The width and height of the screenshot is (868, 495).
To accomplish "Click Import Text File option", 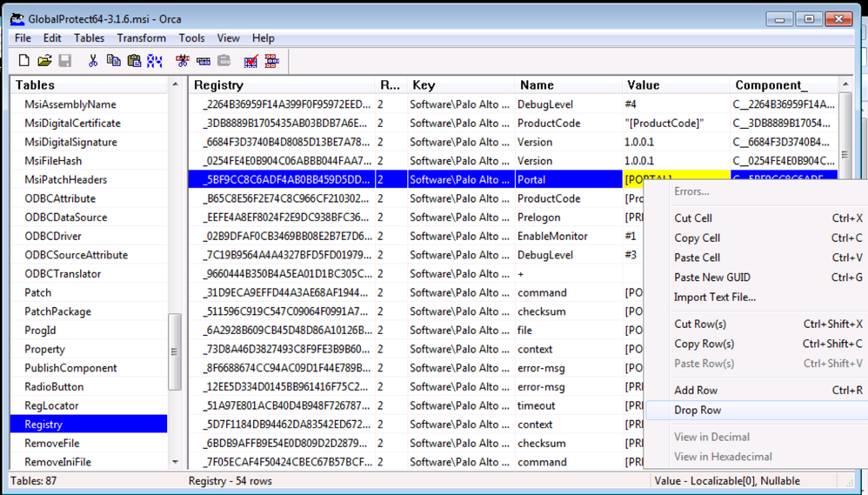I will click(x=714, y=298).
